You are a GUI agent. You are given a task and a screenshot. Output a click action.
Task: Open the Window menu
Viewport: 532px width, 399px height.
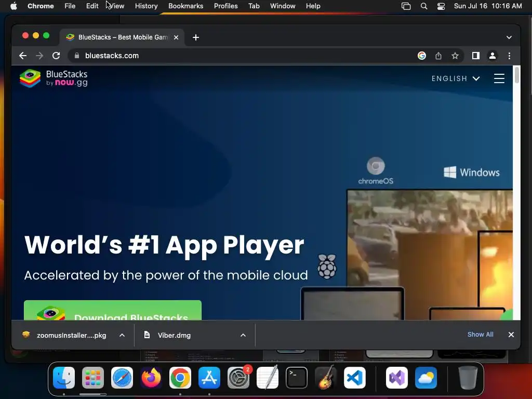[283, 6]
